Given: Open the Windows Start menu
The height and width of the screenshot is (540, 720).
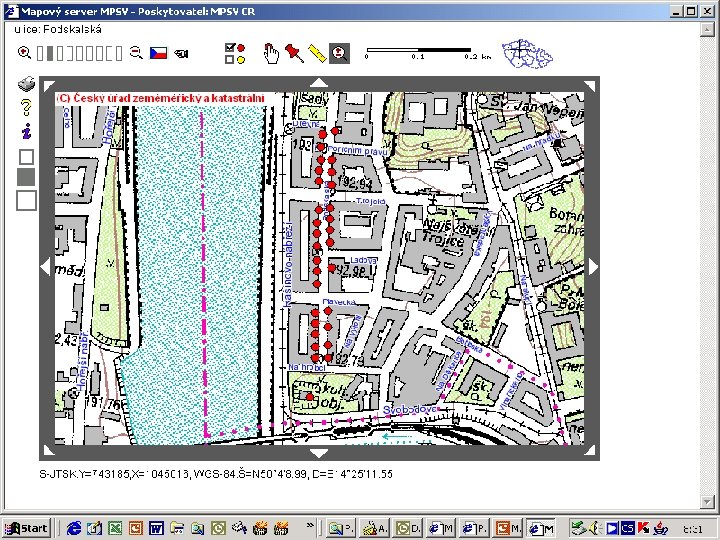Looking at the screenshot, I should pos(27,527).
